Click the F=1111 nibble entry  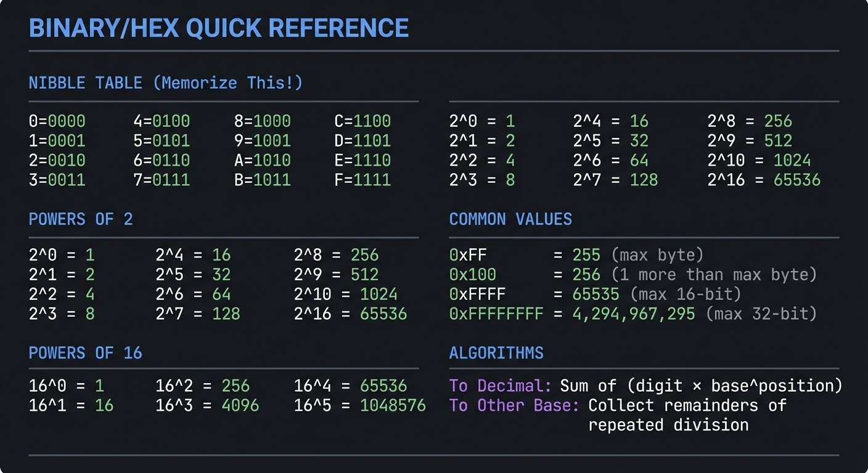pos(362,180)
